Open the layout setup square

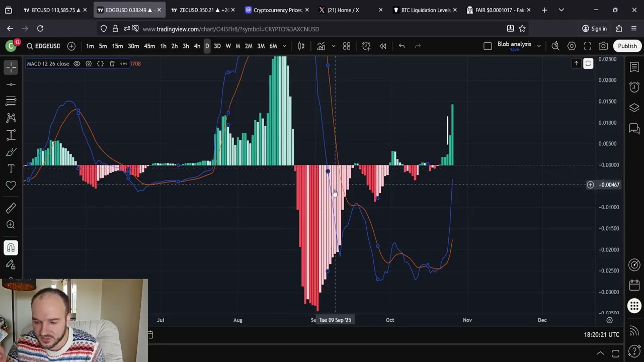click(x=488, y=46)
